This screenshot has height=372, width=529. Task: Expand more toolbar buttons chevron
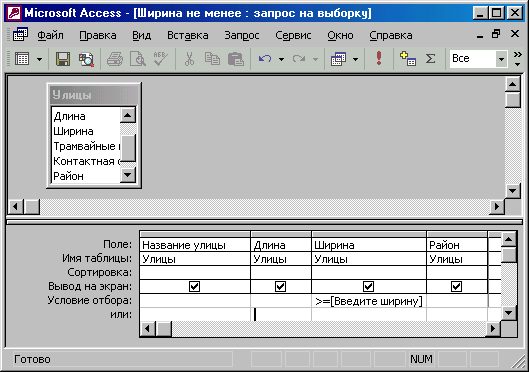point(518,59)
